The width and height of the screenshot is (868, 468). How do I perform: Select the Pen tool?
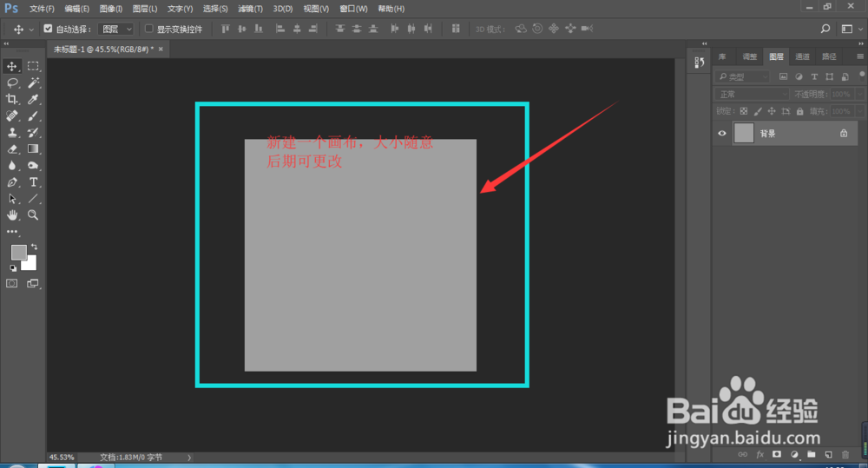tap(11, 182)
